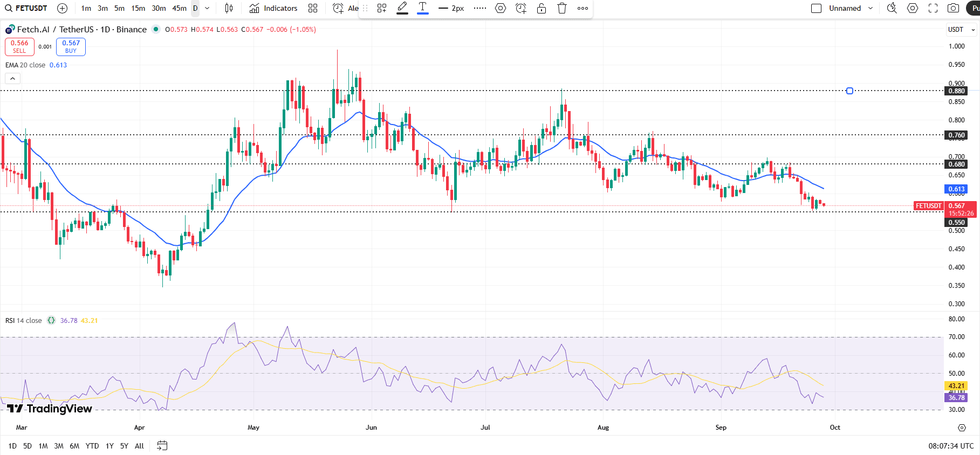This screenshot has width=980, height=455.
Task: Open the dotted line style selector
Action: 480,8
